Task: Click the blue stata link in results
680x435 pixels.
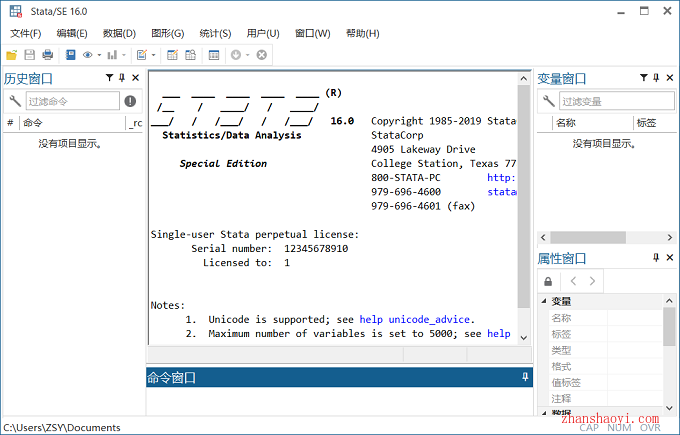Action: 502,192
